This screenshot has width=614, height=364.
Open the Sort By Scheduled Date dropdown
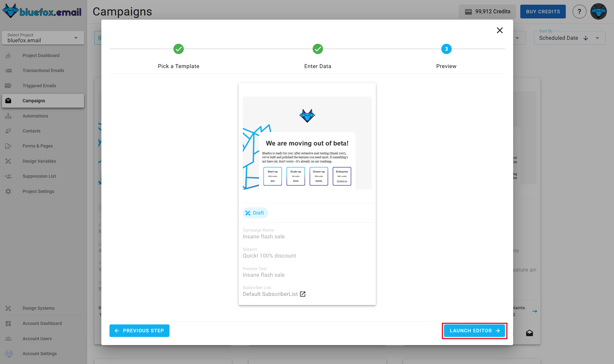click(569, 38)
